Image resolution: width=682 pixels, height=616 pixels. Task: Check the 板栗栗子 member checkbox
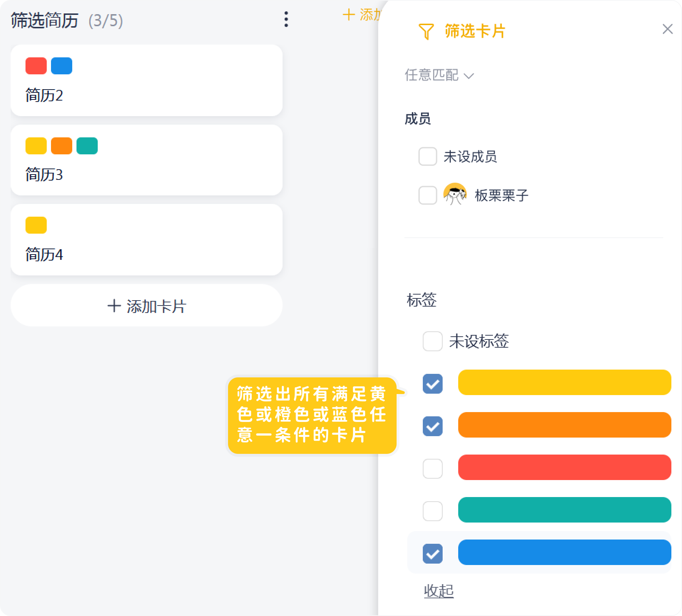point(427,195)
